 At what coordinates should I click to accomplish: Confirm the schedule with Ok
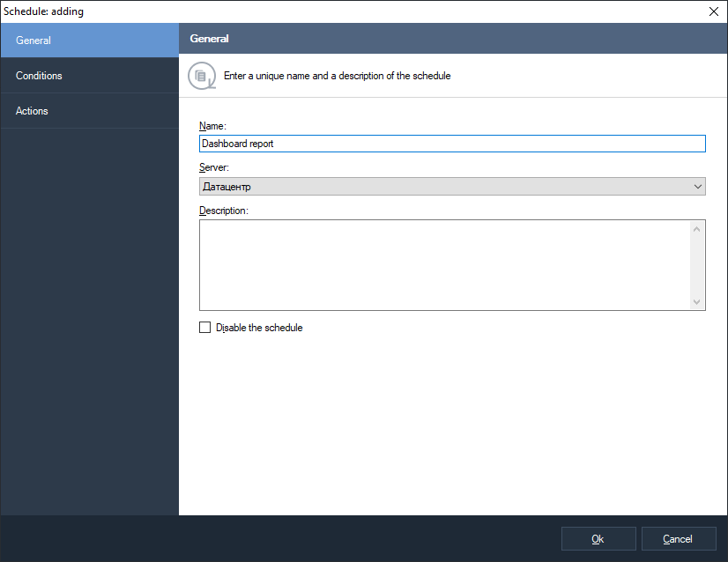598,539
